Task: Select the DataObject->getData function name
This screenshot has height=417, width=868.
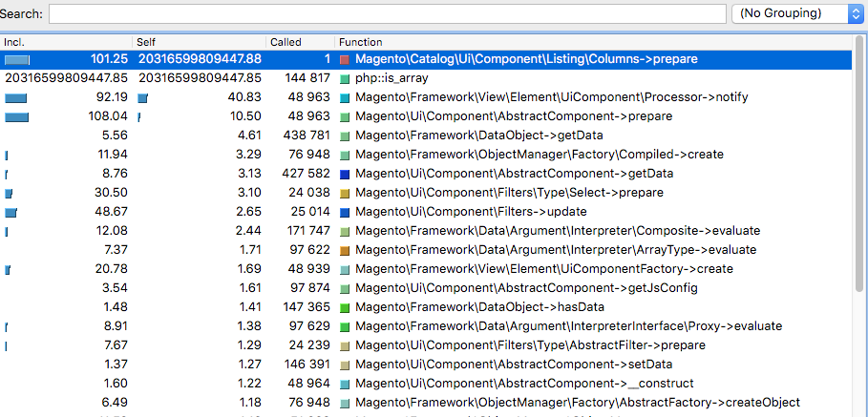Action: click(478, 136)
